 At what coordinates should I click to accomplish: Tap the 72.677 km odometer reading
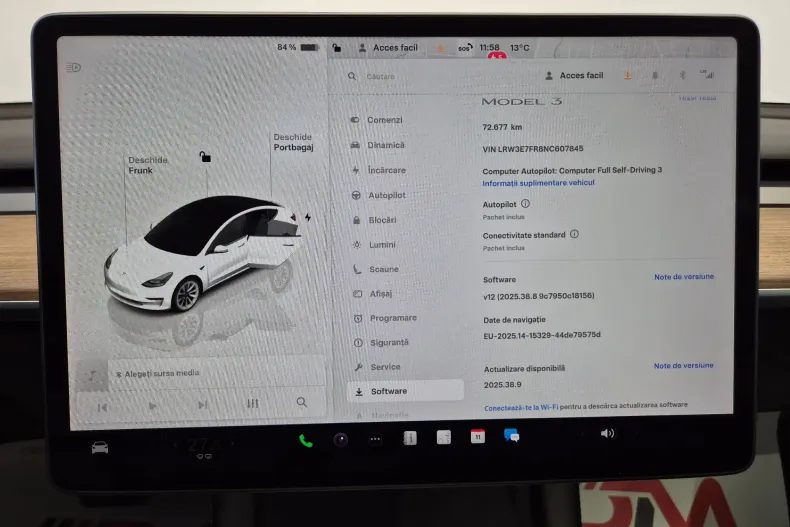[502, 127]
